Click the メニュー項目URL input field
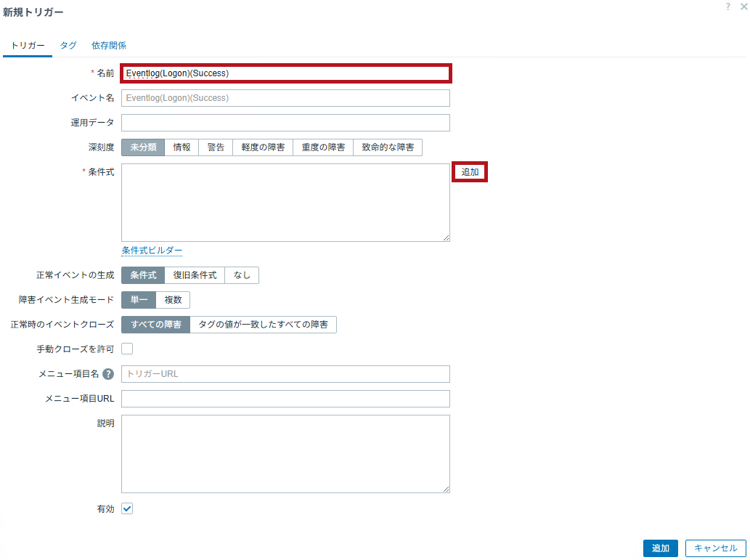The image size is (750, 560). 285,399
